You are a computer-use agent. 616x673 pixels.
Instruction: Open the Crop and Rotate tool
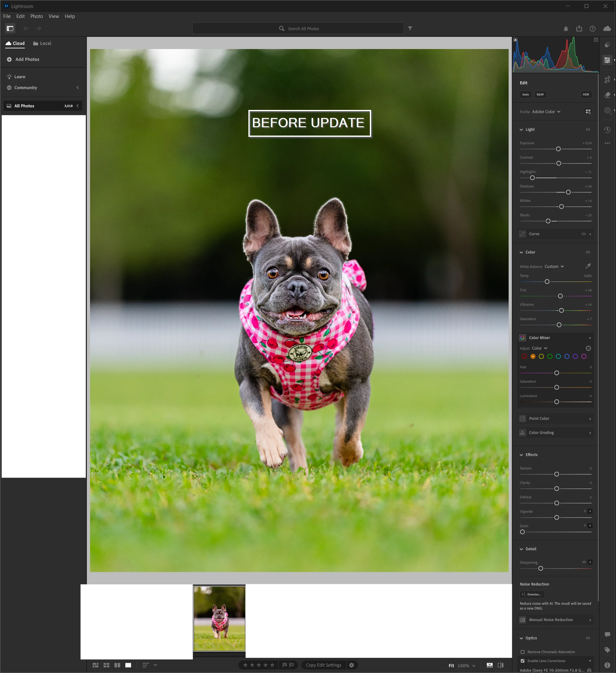click(607, 79)
